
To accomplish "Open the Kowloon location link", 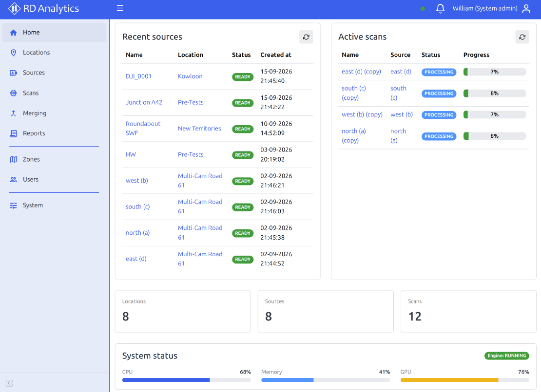I will [190, 76].
